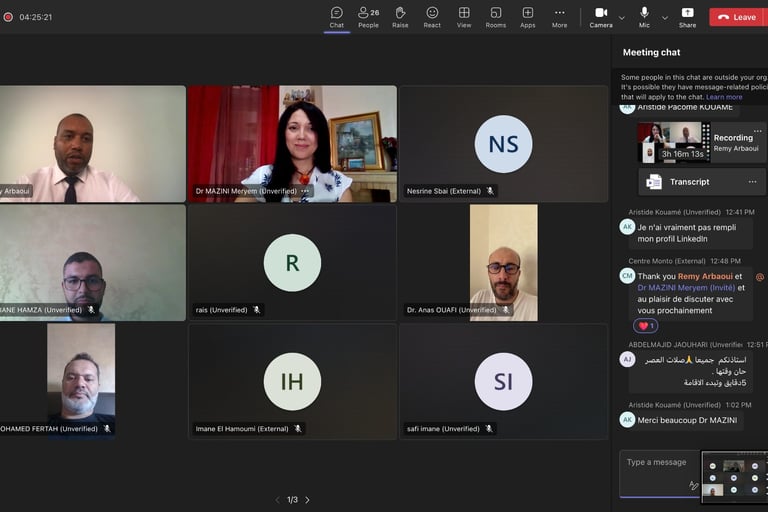This screenshot has width=768, height=512.
Task: Click the muted mic icon for rais
Action: (x=256, y=310)
